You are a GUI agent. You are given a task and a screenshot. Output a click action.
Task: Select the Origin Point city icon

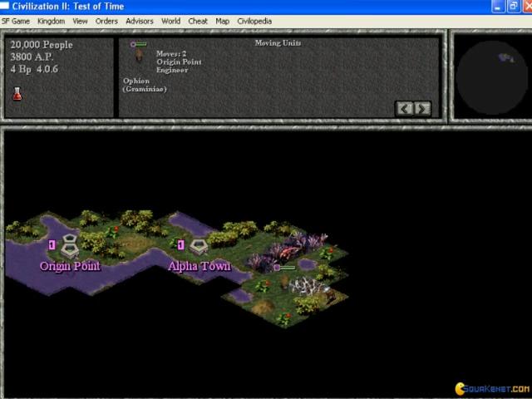(x=70, y=246)
